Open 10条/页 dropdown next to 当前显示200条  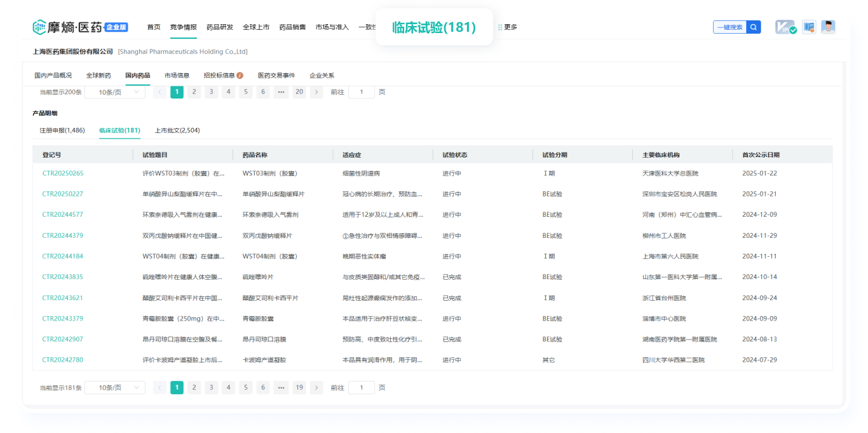[114, 92]
